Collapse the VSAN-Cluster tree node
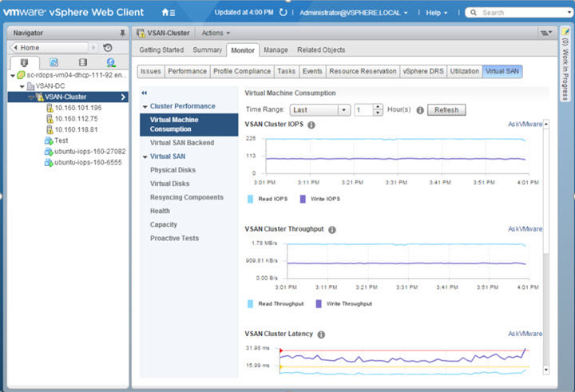Screen dimensions: 575x392 (x=31, y=97)
